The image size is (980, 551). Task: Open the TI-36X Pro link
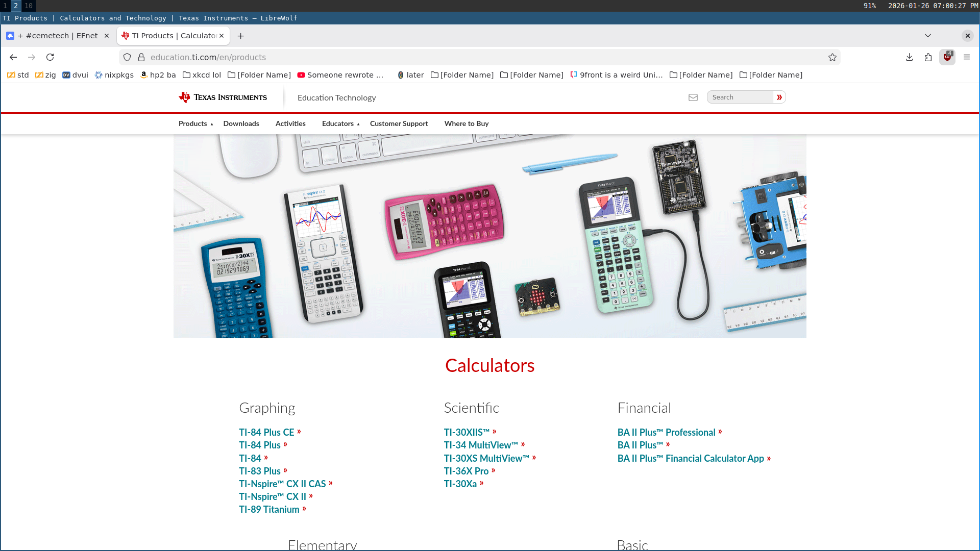[x=467, y=471]
